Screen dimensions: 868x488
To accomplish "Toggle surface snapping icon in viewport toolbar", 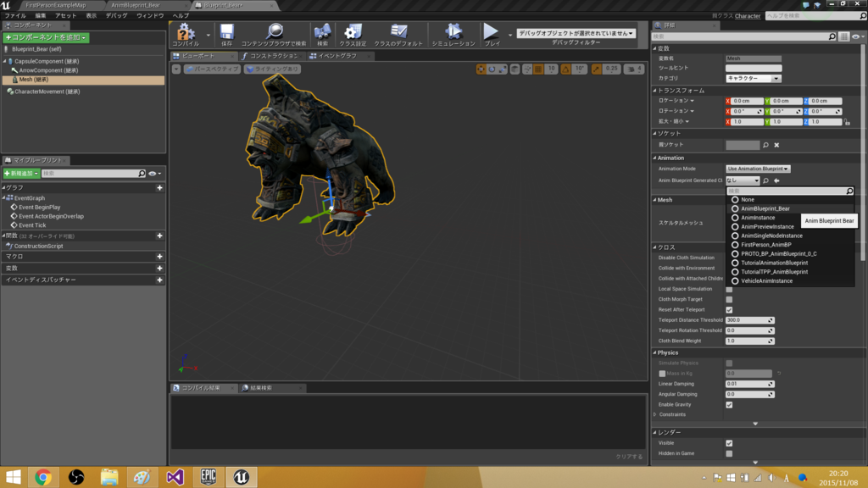I will [x=527, y=69].
